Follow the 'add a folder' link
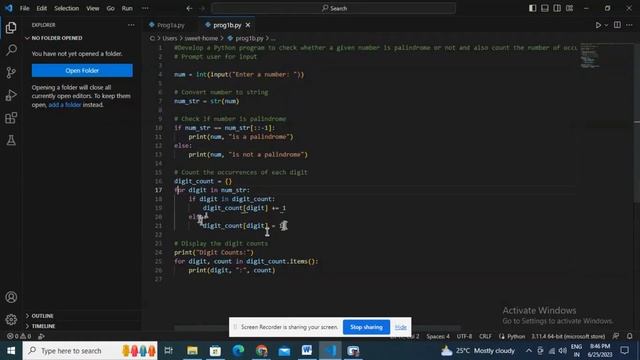 pyautogui.click(x=64, y=104)
